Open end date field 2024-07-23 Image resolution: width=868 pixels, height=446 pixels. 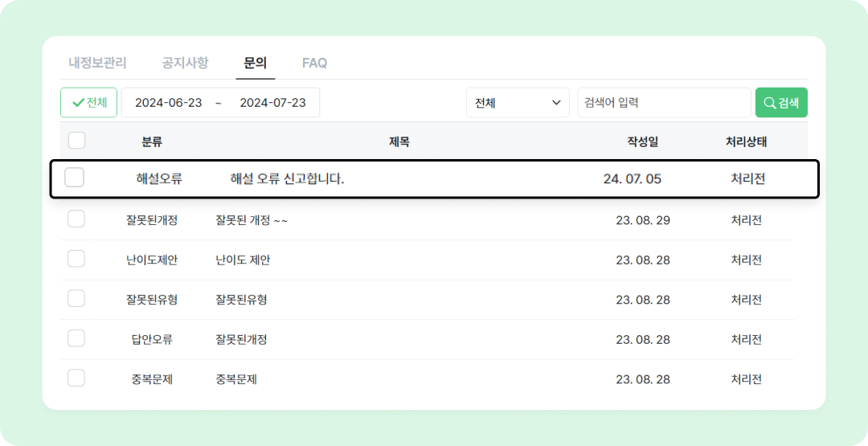click(273, 103)
